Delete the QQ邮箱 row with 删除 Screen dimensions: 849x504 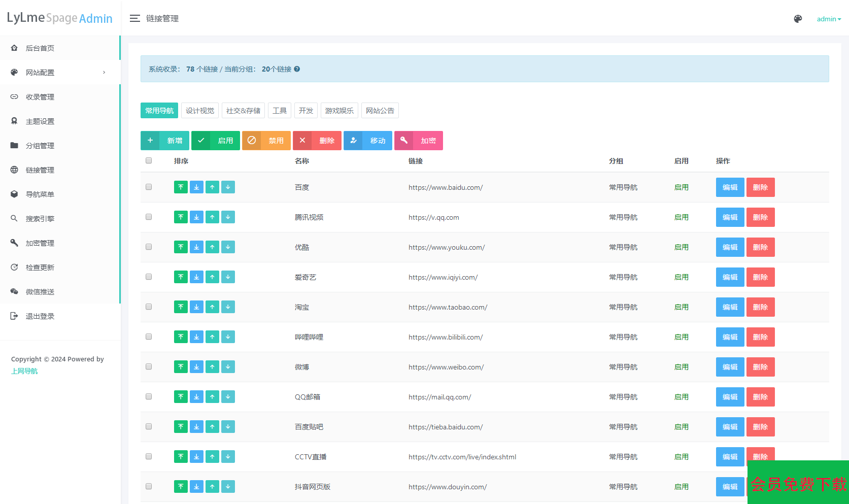coord(760,397)
